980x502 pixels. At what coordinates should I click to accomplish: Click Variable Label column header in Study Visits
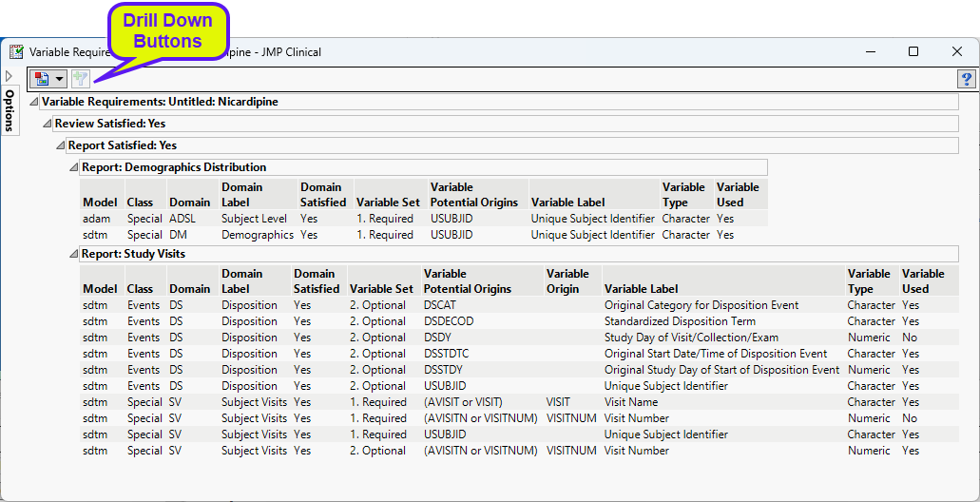pos(641,288)
